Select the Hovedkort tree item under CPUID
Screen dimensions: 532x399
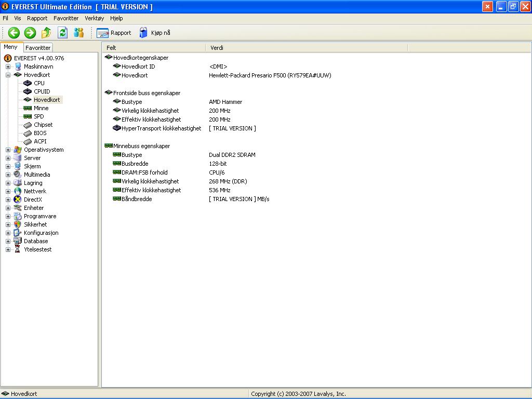pos(47,100)
